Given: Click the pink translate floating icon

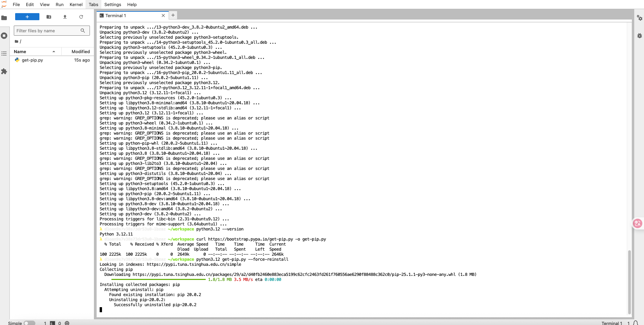Looking at the screenshot, I should coord(638,223).
